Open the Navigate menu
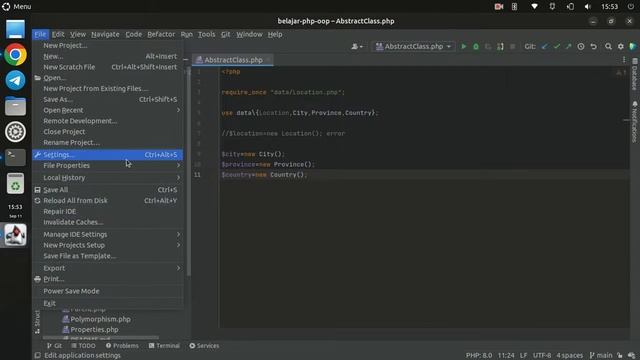 (x=105, y=34)
